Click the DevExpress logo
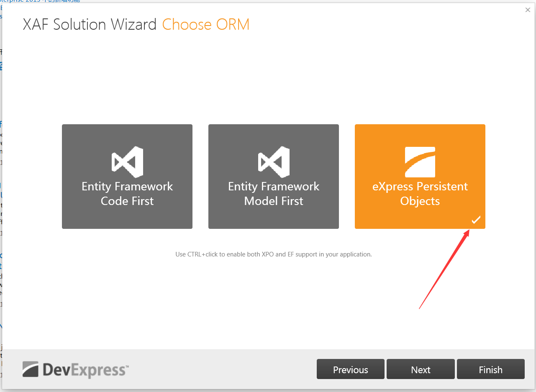The height and width of the screenshot is (392, 536). [76, 369]
